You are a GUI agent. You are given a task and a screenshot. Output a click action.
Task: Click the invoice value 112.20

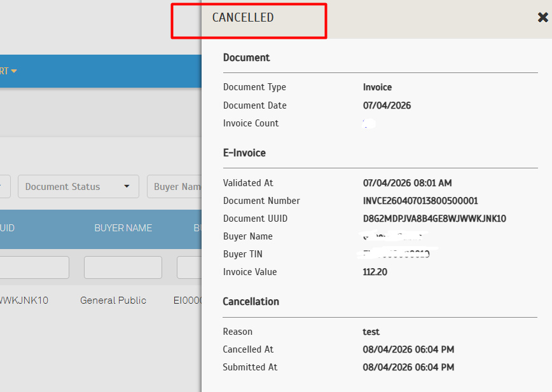(x=375, y=272)
